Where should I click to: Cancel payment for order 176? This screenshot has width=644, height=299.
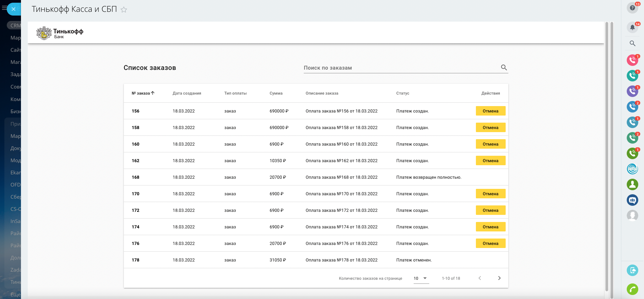point(490,243)
